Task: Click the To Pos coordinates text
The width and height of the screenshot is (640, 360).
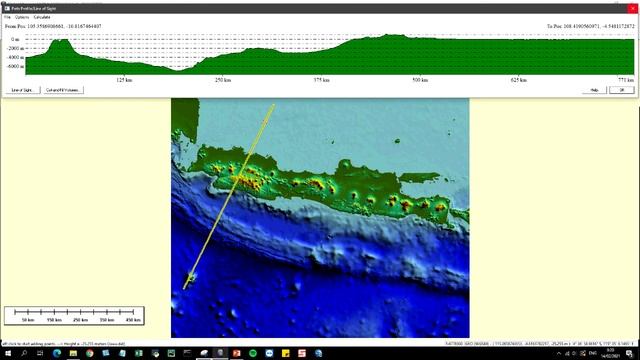Action: 591,26
